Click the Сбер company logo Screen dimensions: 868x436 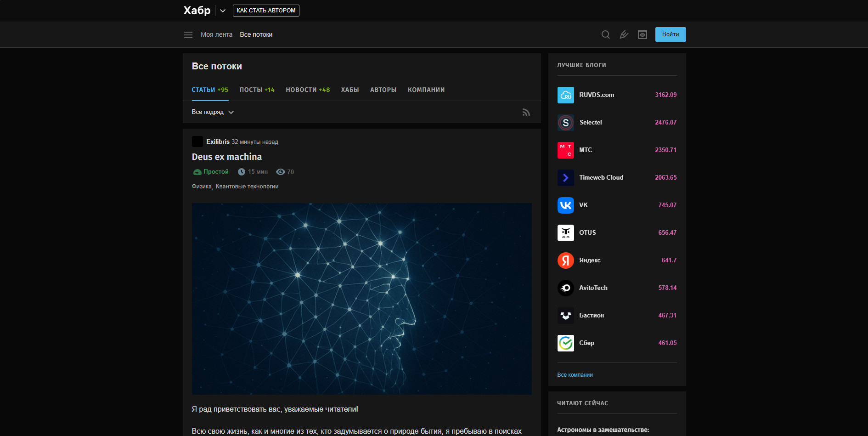(x=565, y=343)
